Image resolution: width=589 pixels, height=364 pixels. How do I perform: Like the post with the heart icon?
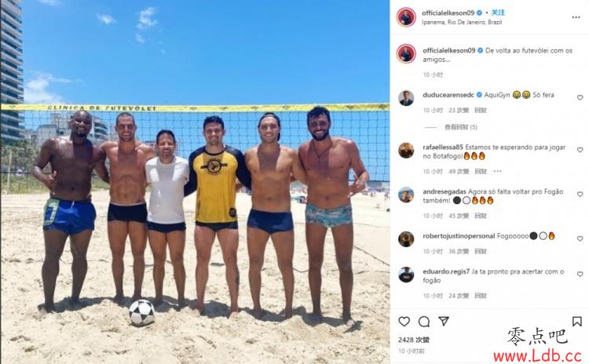coord(404,321)
